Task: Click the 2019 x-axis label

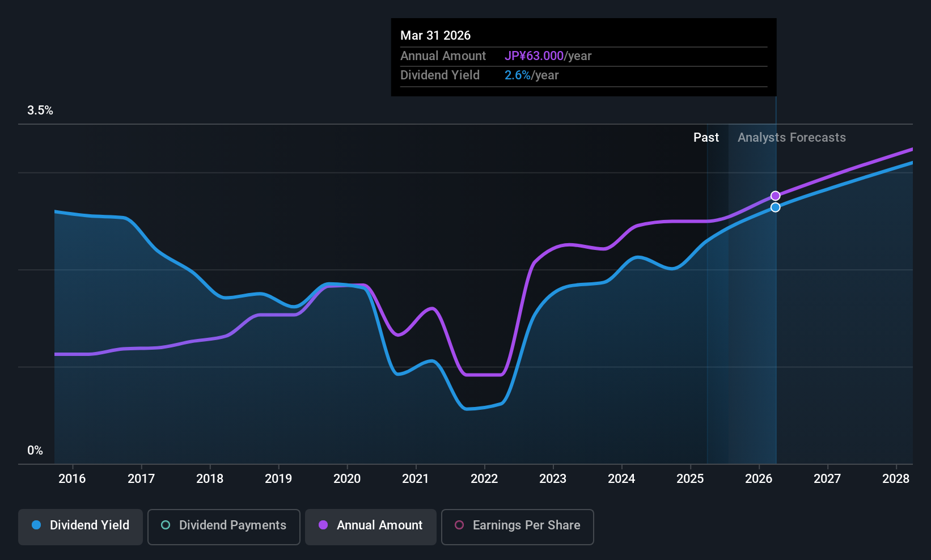Action: coord(278,478)
